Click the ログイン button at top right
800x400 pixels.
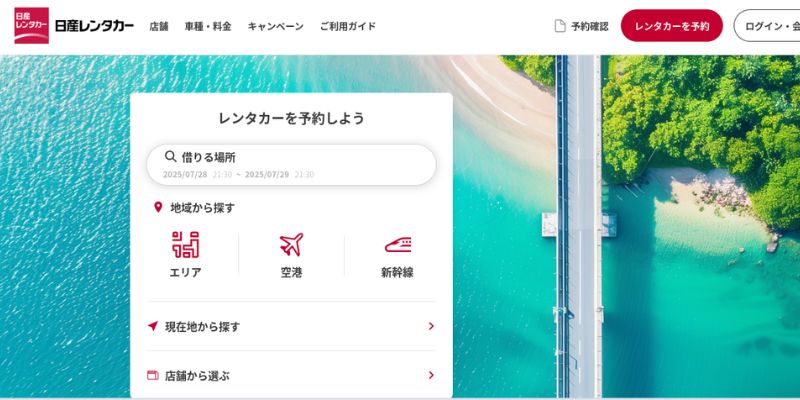(767, 26)
